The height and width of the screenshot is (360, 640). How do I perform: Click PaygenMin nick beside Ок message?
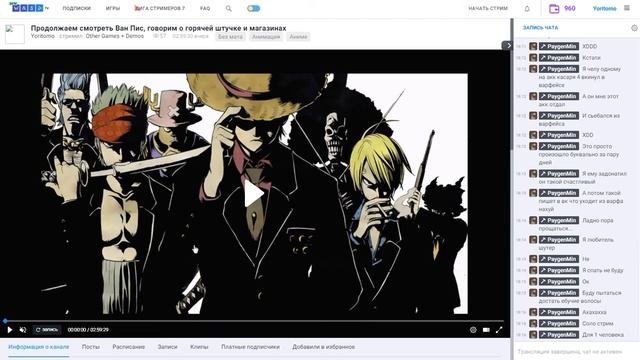click(x=559, y=282)
